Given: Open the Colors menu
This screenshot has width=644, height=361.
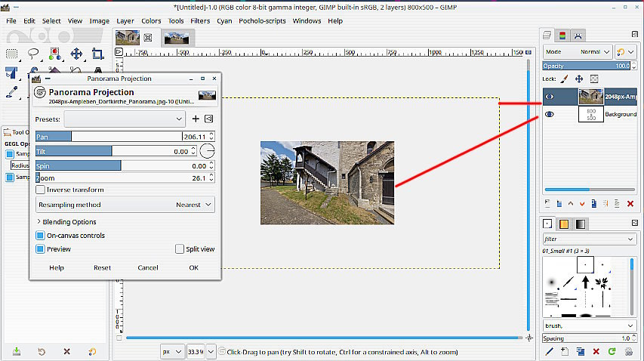Looking at the screenshot, I should (x=151, y=21).
